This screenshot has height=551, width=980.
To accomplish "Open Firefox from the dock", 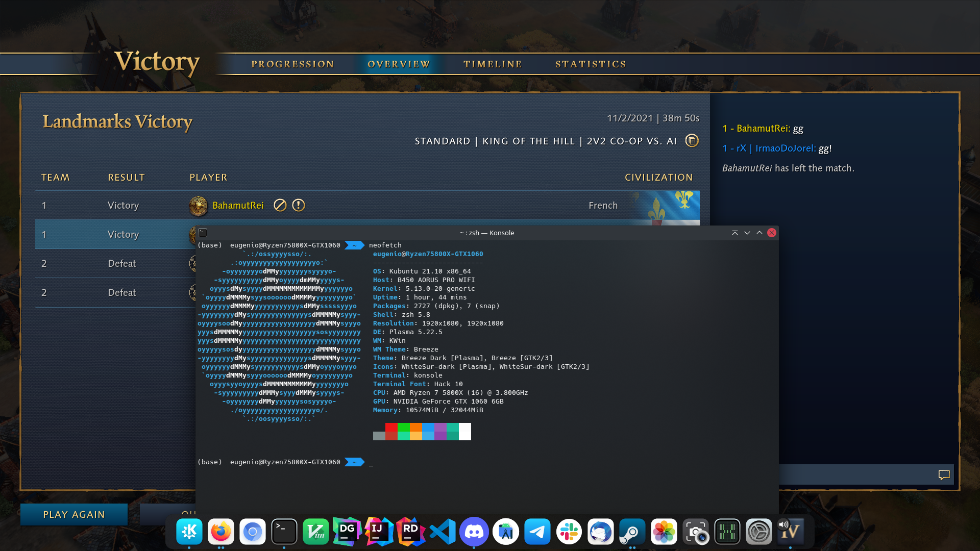I will point(221,532).
